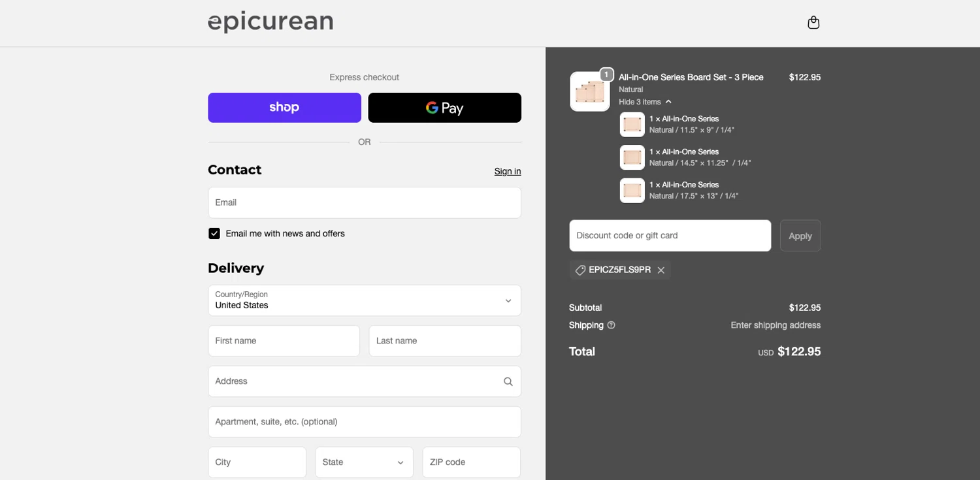Uncheck Email me with news and offers
This screenshot has width=980, height=480.
214,234
